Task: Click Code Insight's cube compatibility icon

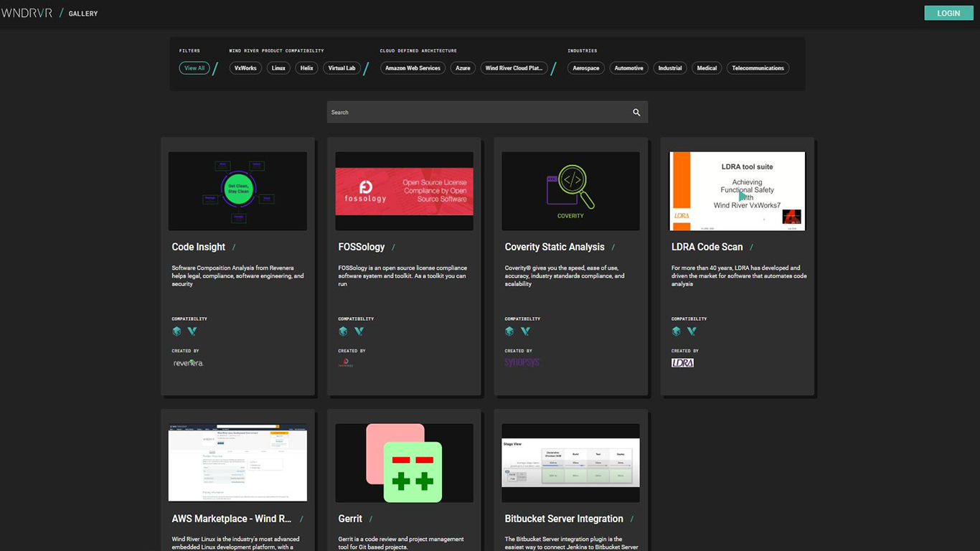Action: point(176,331)
